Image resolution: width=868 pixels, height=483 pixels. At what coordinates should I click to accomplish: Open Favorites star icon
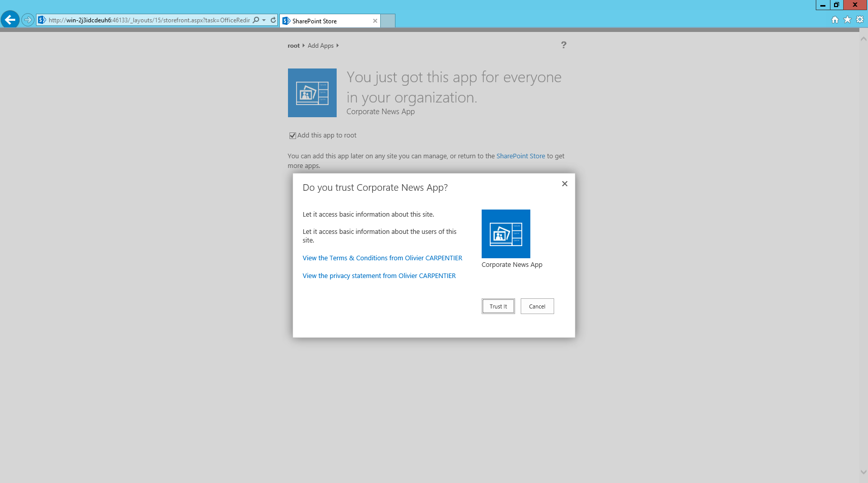click(x=847, y=20)
